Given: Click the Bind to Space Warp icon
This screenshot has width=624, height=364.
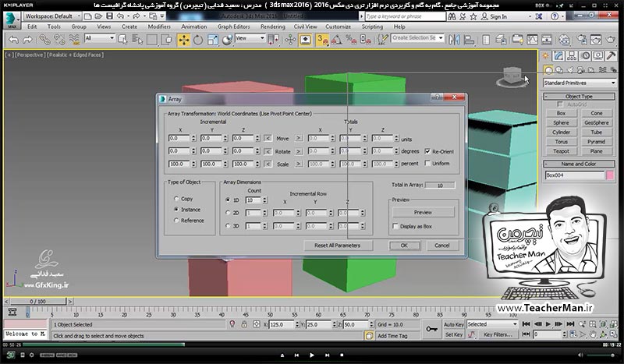Looking at the screenshot, I should (74, 40).
